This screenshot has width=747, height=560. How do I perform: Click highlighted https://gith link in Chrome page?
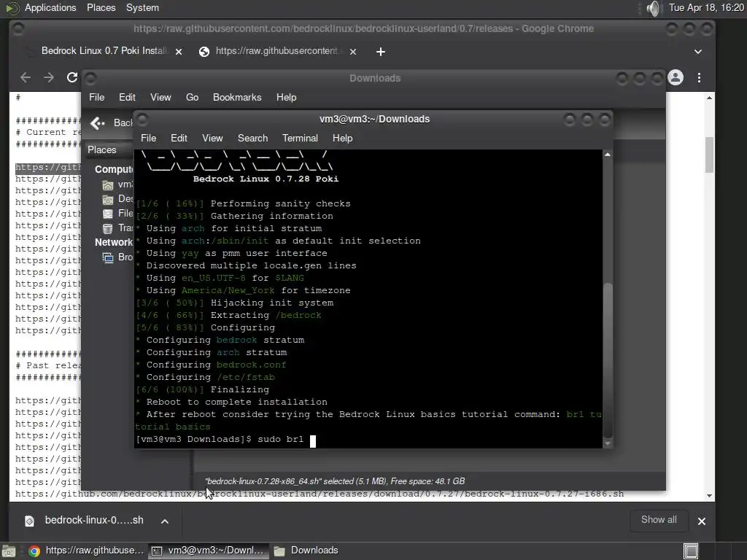[x=48, y=167]
